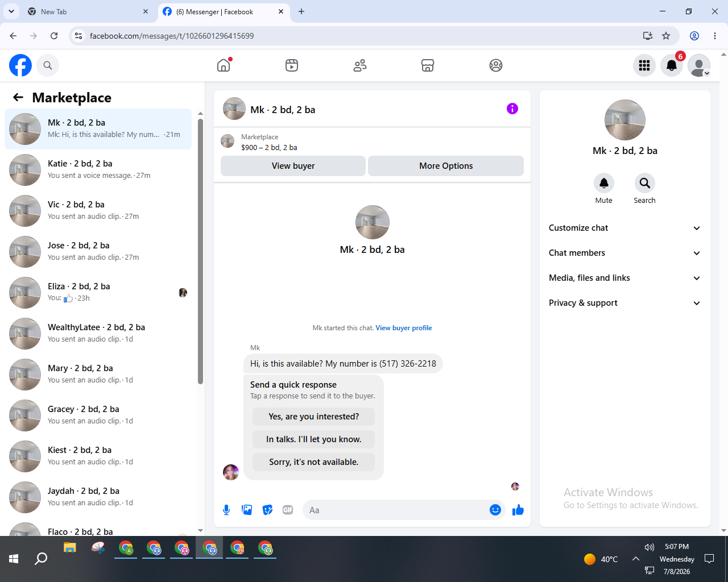The height and width of the screenshot is (582, 728).
Task: Open the account profile menu
Action: click(699, 65)
